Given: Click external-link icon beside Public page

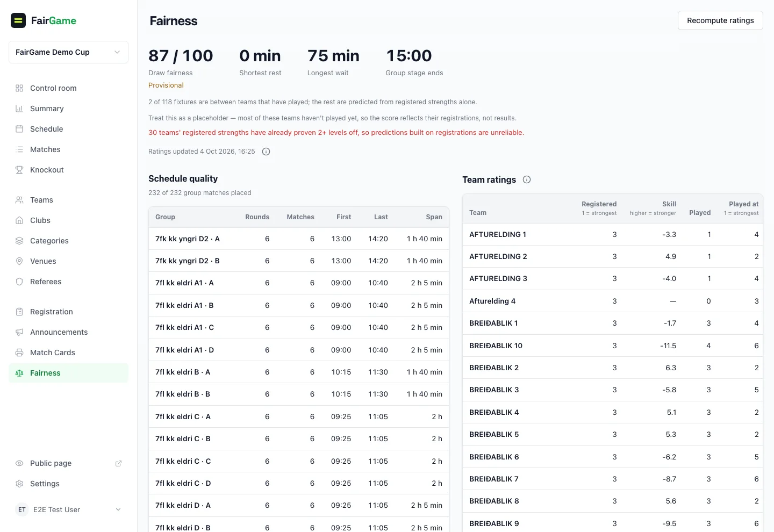Looking at the screenshot, I should click(118, 463).
